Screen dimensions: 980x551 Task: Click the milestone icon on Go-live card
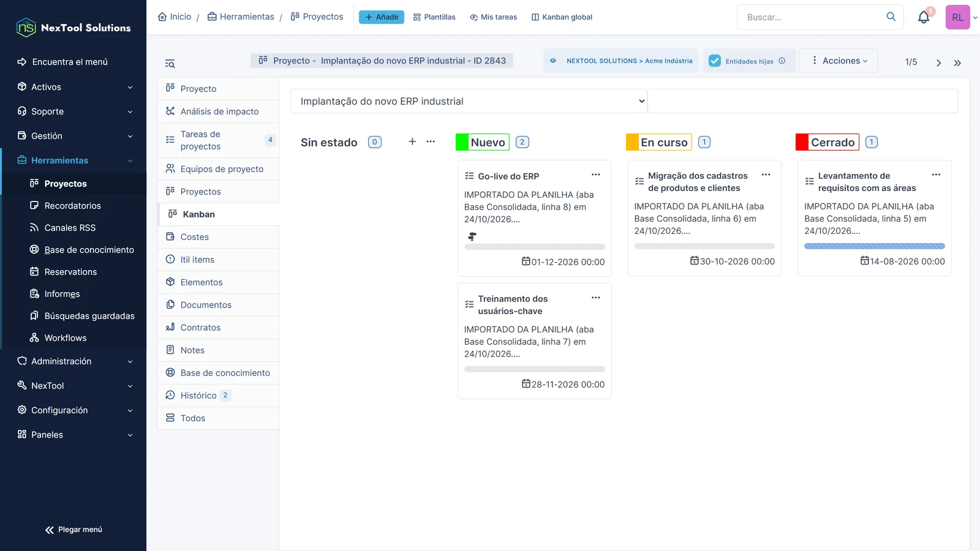coord(472,236)
